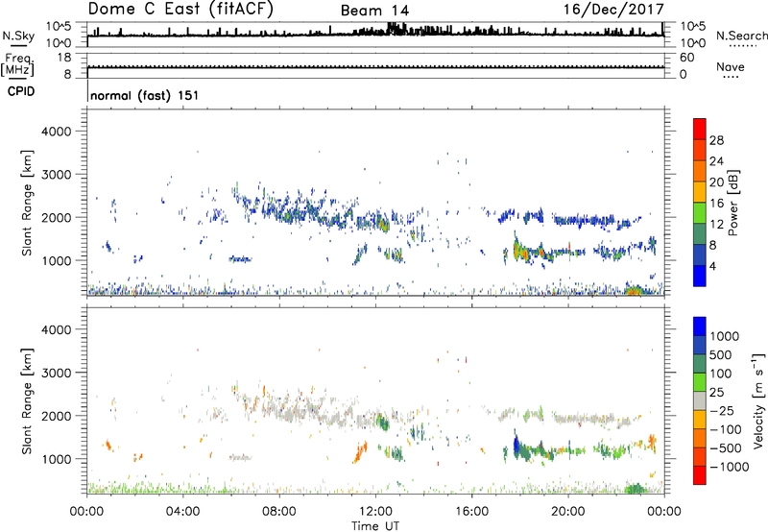The width and height of the screenshot is (768, 532).
Task: Click the 'Time UT' axis label
Action: 375,526
